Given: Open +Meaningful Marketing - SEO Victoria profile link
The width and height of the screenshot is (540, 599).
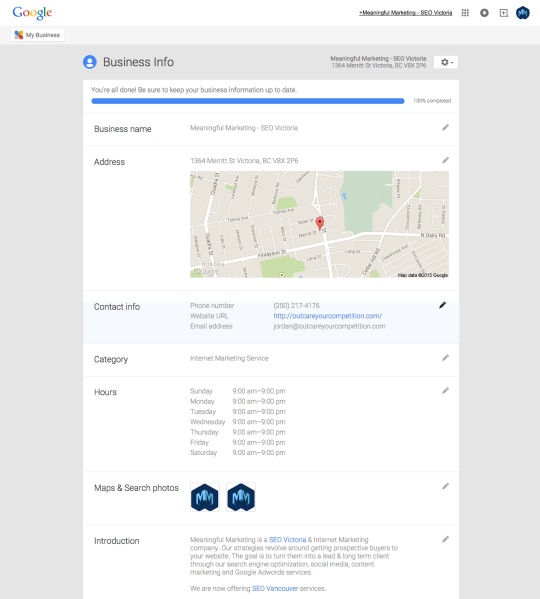Looking at the screenshot, I should (405, 13).
